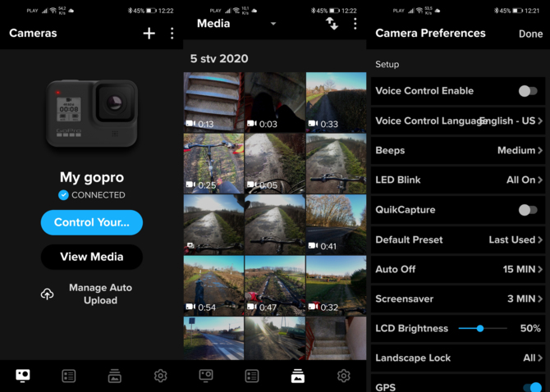Tap the plus icon to add a camera

pos(149,34)
